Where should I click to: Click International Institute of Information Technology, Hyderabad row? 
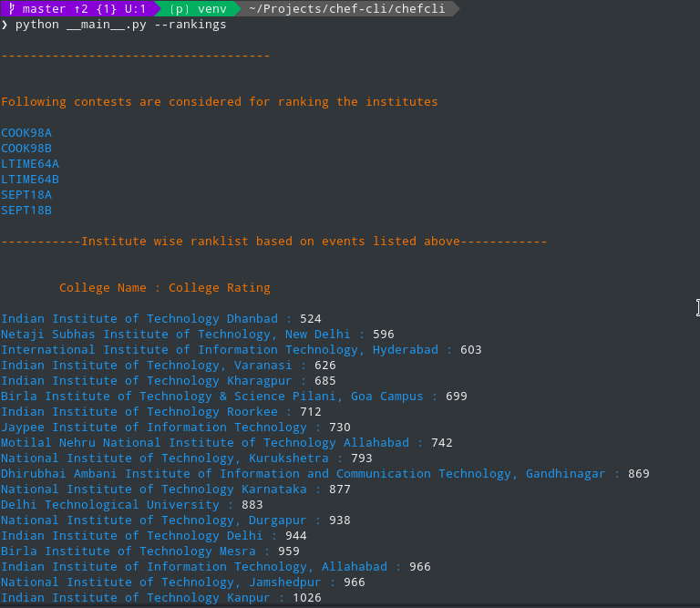(x=241, y=350)
